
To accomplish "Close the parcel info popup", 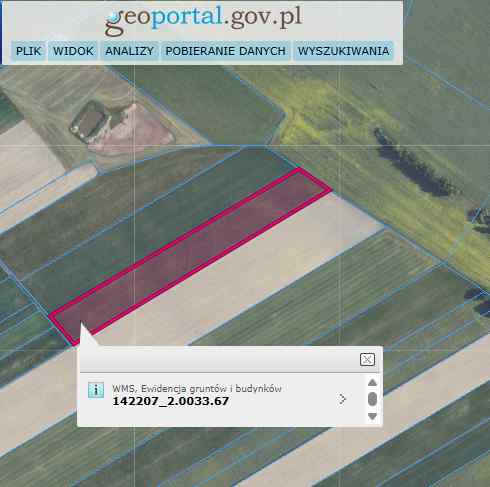I will (x=367, y=360).
